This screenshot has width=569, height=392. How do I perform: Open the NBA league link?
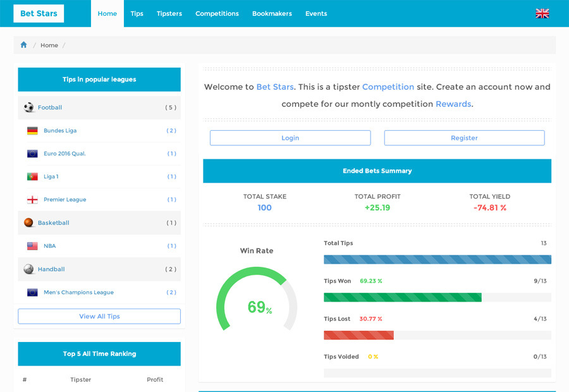coord(50,246)
